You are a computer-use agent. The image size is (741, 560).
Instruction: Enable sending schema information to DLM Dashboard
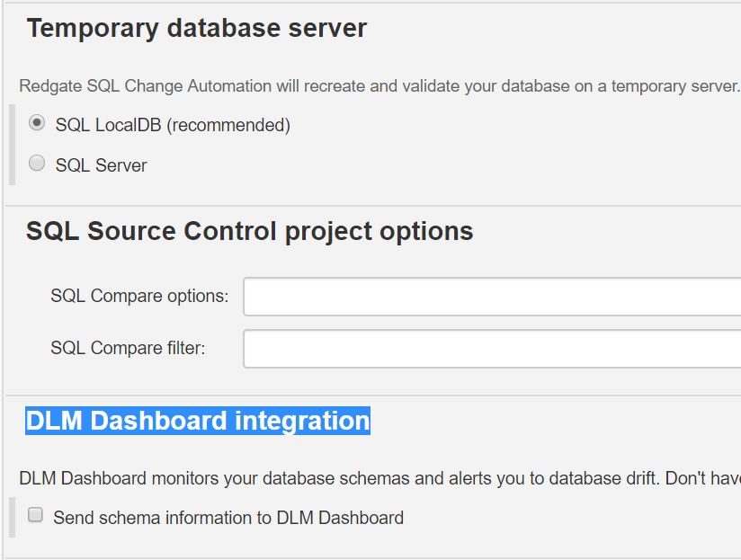(x=35, y=514)
